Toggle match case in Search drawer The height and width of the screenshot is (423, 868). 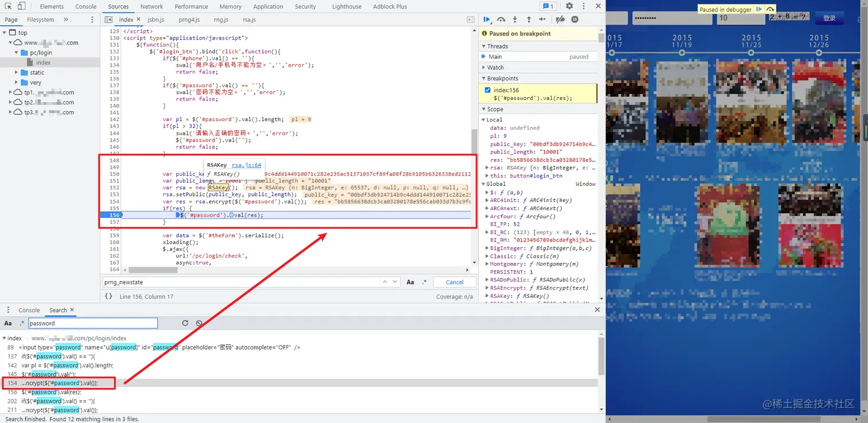point(8,323)
